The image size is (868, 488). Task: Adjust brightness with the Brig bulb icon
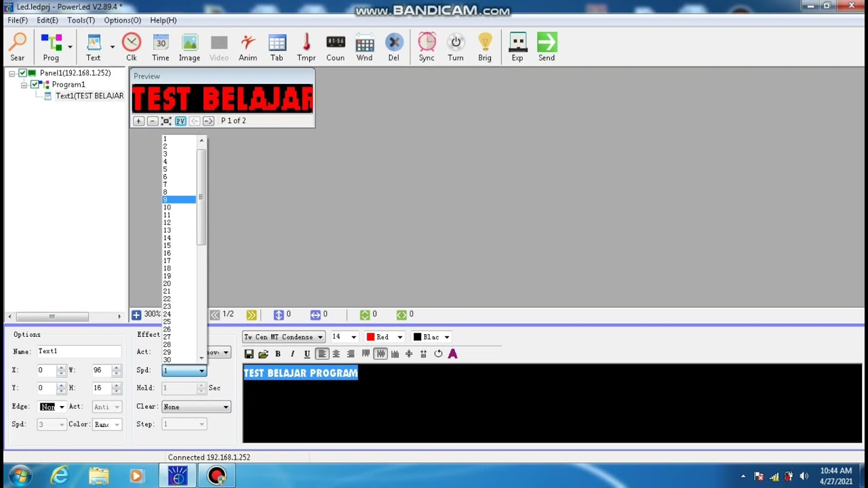pos(485,47)
